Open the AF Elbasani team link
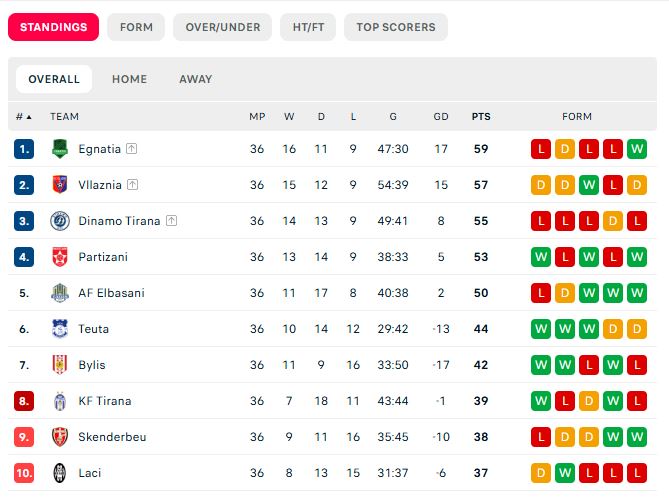The width and height of the screenshot is (669, 499). (x=111, y=293)
